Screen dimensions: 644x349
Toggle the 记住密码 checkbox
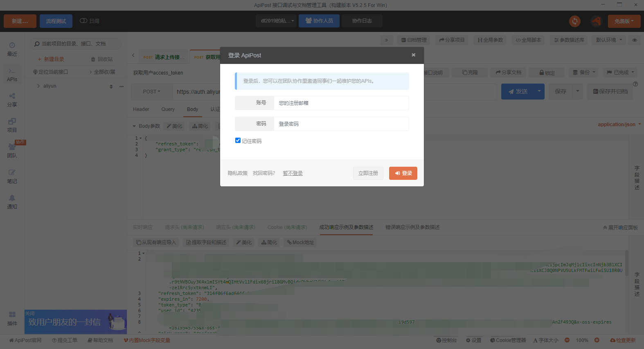click(x=238, y=141)
